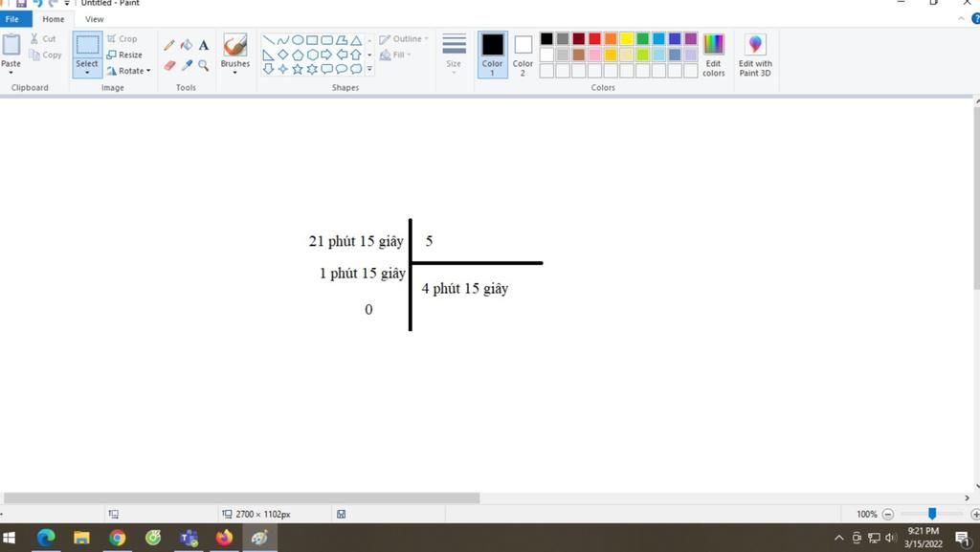
Task: Choose the Rectangle shape
Action: click(312, 40)
